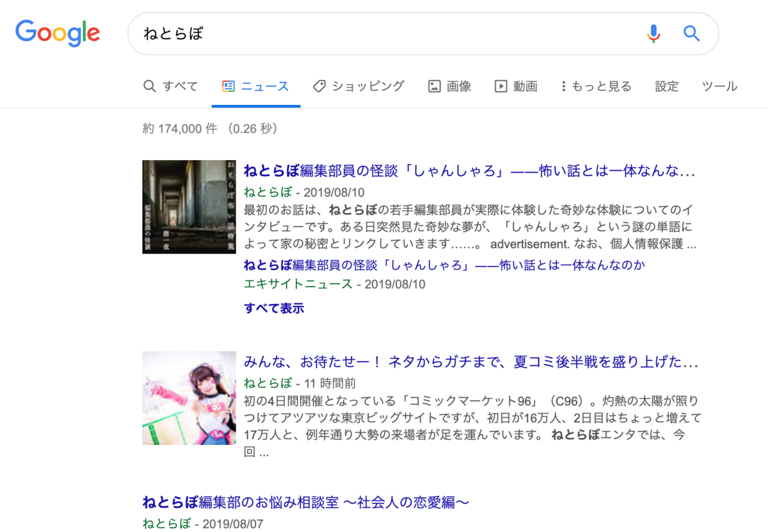This screenshot has width=768, height=532.
Task: Click the Google logo to return home
Action: pos(57,33)
